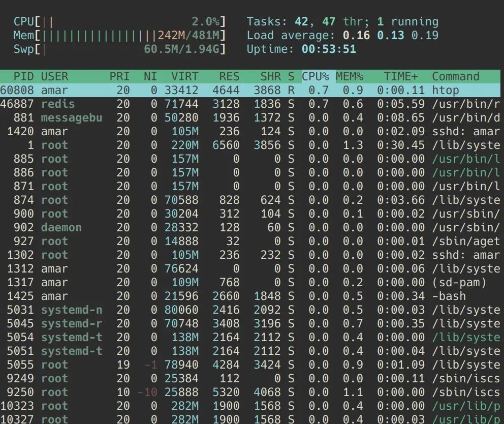Click the 4068 SHR value cell

[x=267, y=392]
